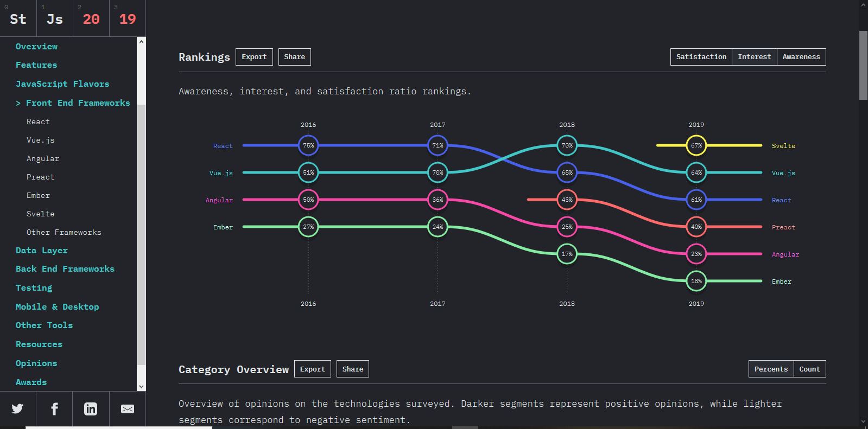Open the Overview section
Image resolution: width=868 pixels, height=429 pixels.
click(36, 47)
